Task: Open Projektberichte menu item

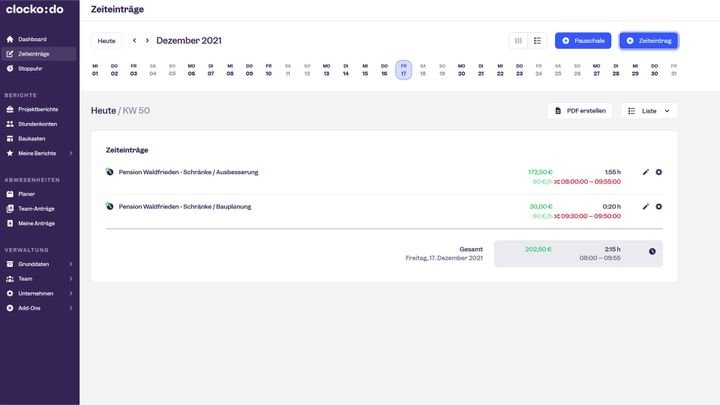Action: (x=39, y=109)
